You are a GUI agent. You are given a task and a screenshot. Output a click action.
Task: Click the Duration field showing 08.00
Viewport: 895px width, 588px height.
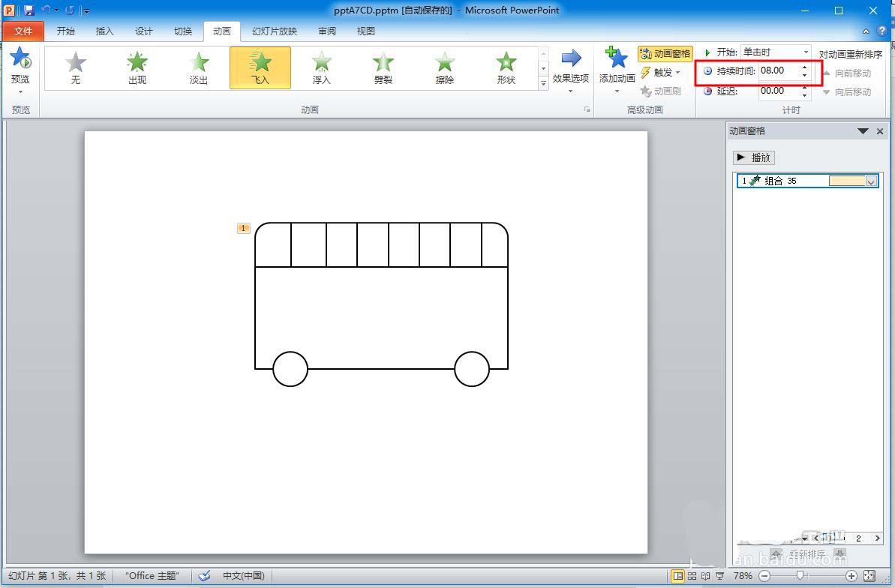pos(779,70)
